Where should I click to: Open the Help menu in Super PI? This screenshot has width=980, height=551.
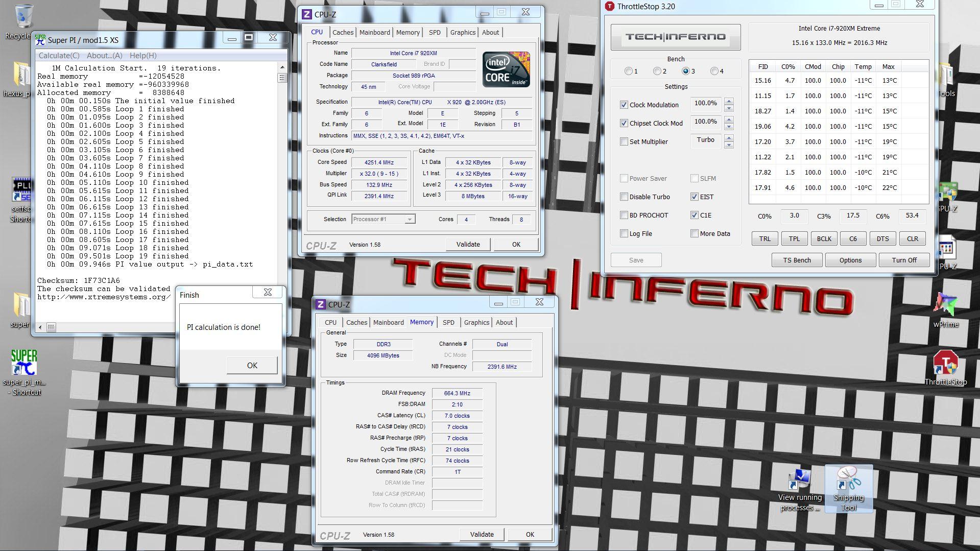[143, 56]
